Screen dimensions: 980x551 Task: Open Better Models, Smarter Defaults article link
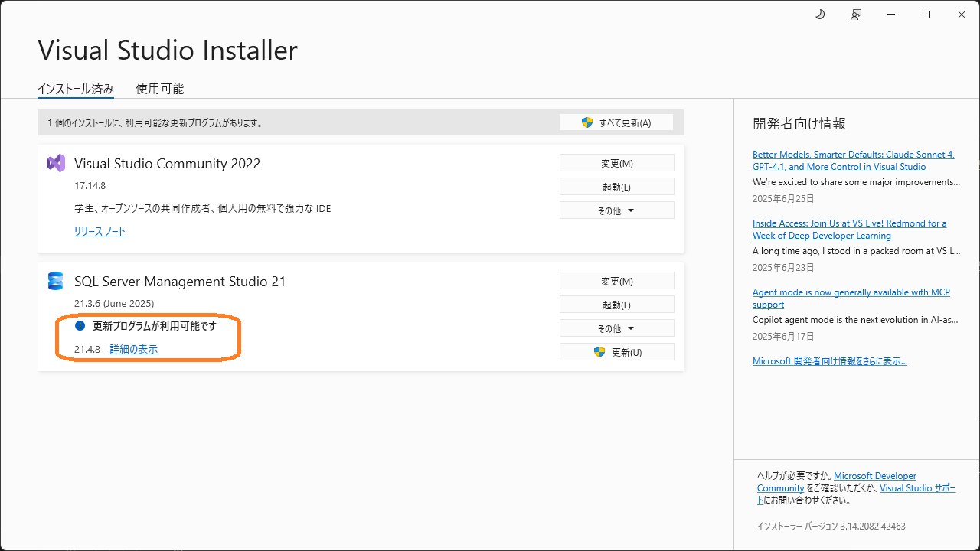click(x=854, y=161)
